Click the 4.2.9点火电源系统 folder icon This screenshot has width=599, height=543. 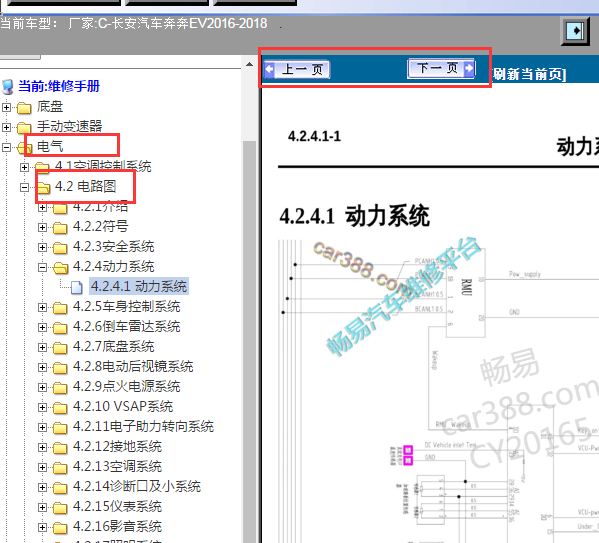click(60, 388)
